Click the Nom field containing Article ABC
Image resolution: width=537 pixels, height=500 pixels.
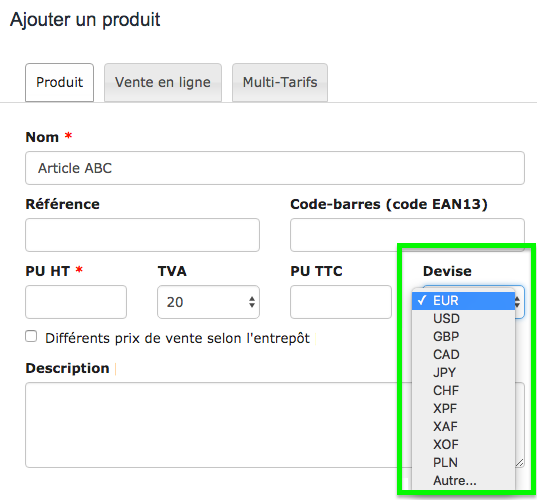tap(275, 168)
